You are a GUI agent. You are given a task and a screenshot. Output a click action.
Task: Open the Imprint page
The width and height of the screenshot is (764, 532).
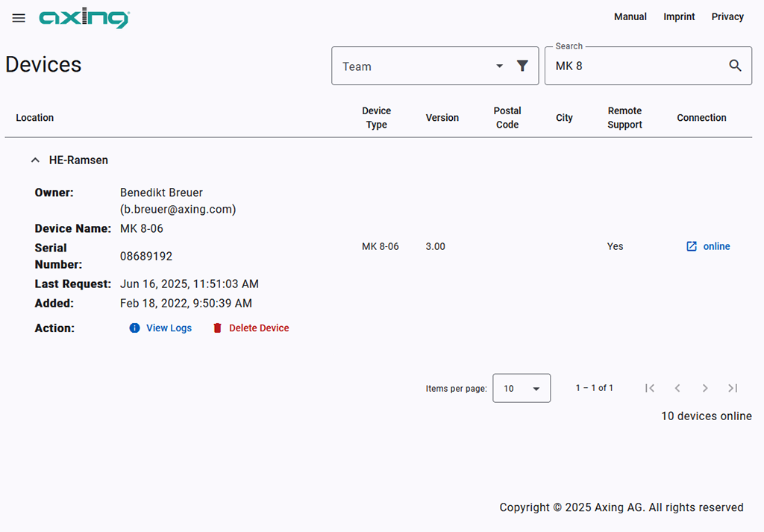click(679, 16)
